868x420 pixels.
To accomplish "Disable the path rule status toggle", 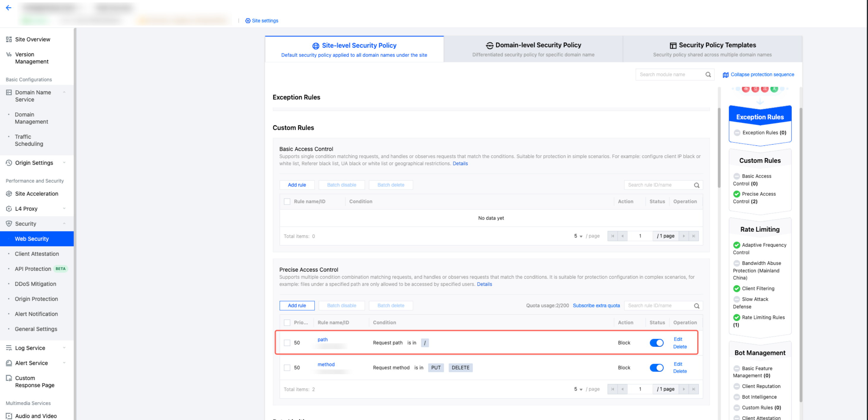I will 656,343.
